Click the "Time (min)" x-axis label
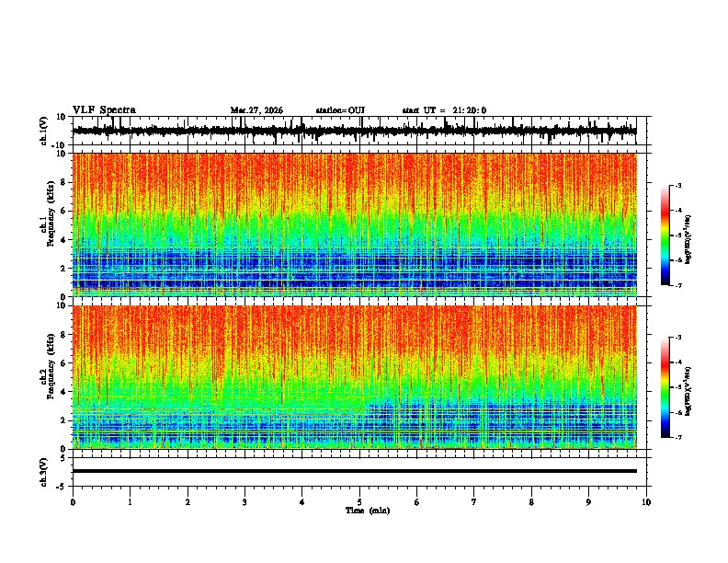Viewport: 728px width, 563px height. pos(368,511)
